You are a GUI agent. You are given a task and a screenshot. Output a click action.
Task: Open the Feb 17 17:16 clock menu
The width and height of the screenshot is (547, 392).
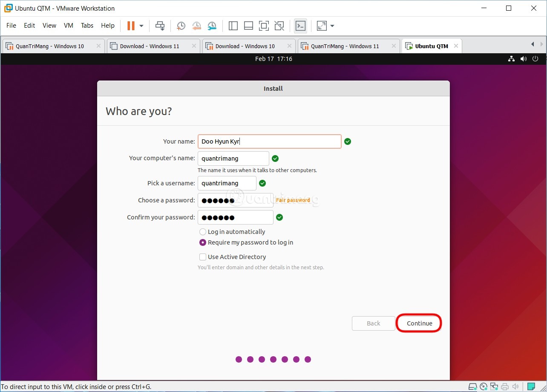pos(273,59)
